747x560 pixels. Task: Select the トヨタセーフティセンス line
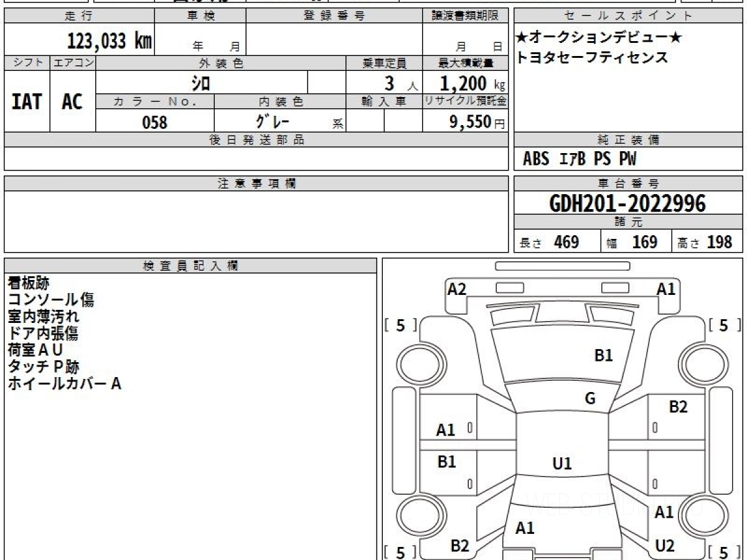click(592, 58)
